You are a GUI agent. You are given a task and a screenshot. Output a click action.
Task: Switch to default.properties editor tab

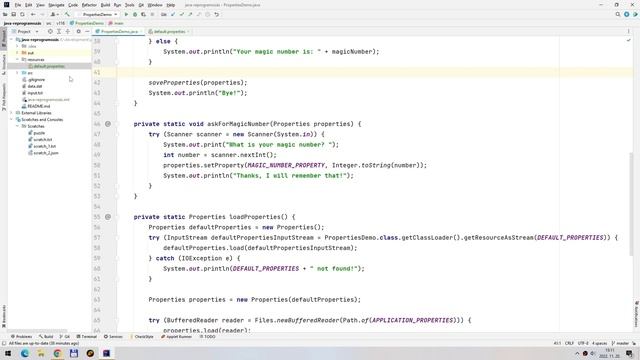[x=169, y=31]
